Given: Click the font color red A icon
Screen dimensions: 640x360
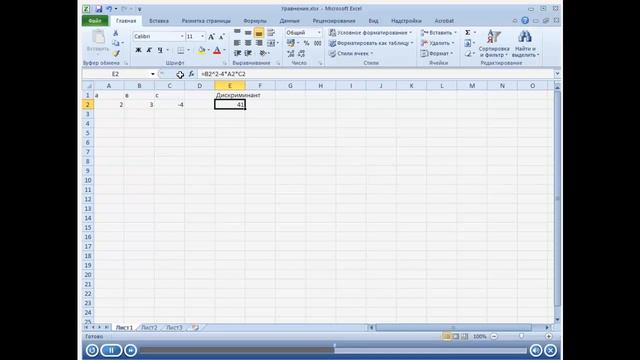Looking at the screenshot, I should (217, 50).
